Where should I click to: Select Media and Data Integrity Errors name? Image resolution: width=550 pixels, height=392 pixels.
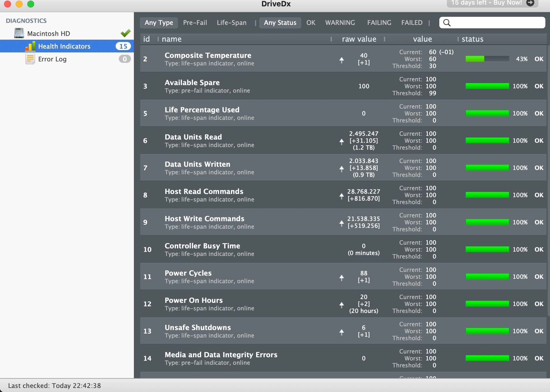(x=221, y=355)
